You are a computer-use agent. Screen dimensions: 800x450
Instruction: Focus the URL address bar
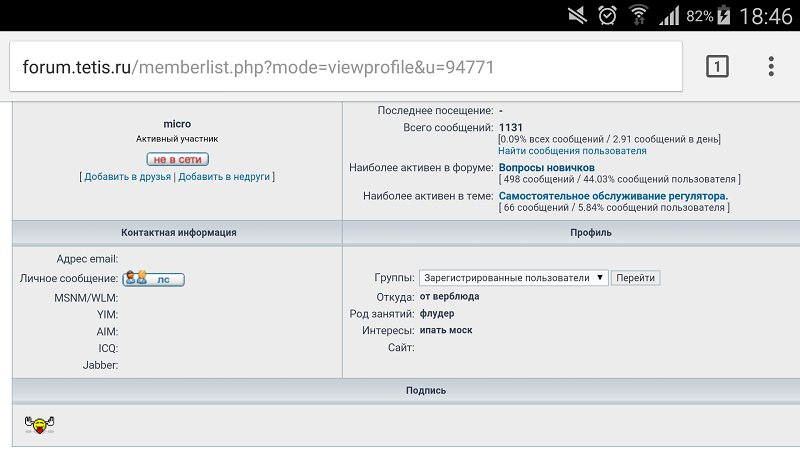pos(346,67)
